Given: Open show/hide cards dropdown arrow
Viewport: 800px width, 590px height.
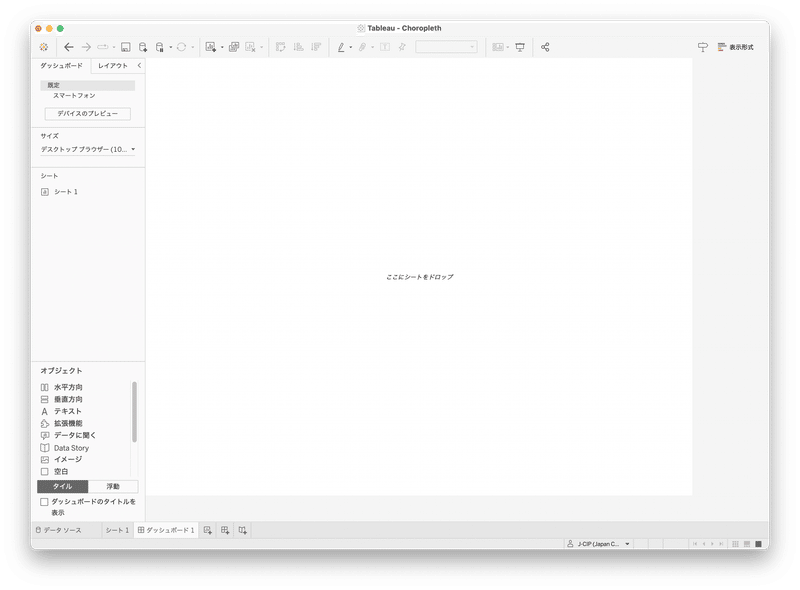Looking at the screenshot, I should coord(508,47).
